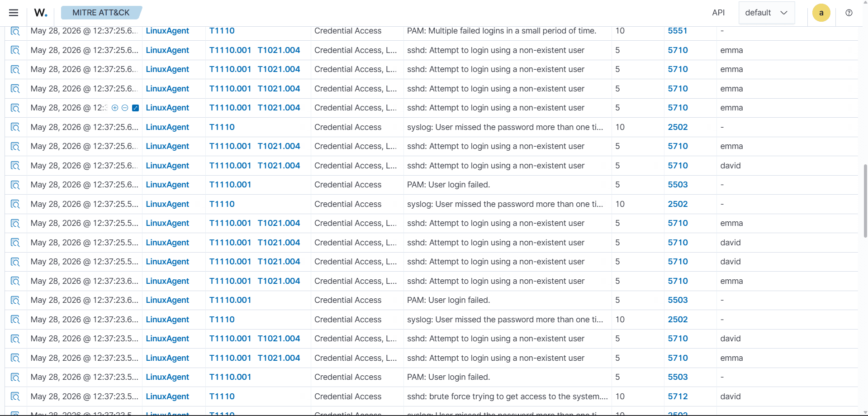Open LinuxAgent in the 12:37:25.5 syslog 2502 row
This screenshot has width=868, height=416.
167,204
